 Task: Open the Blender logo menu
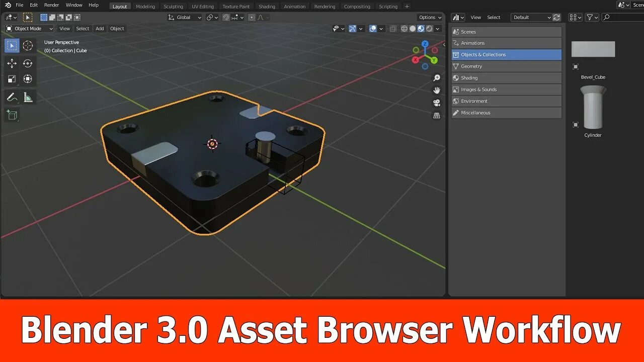(8, 5)
